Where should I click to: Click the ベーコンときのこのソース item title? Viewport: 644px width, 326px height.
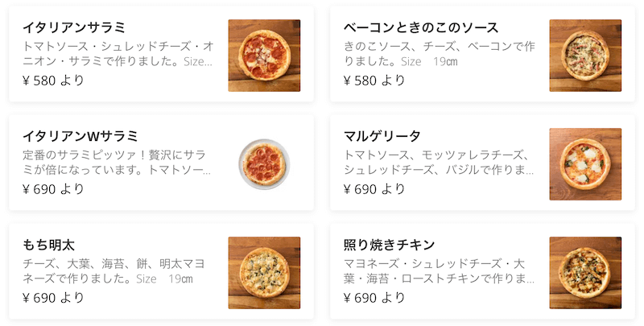(421, 27)
